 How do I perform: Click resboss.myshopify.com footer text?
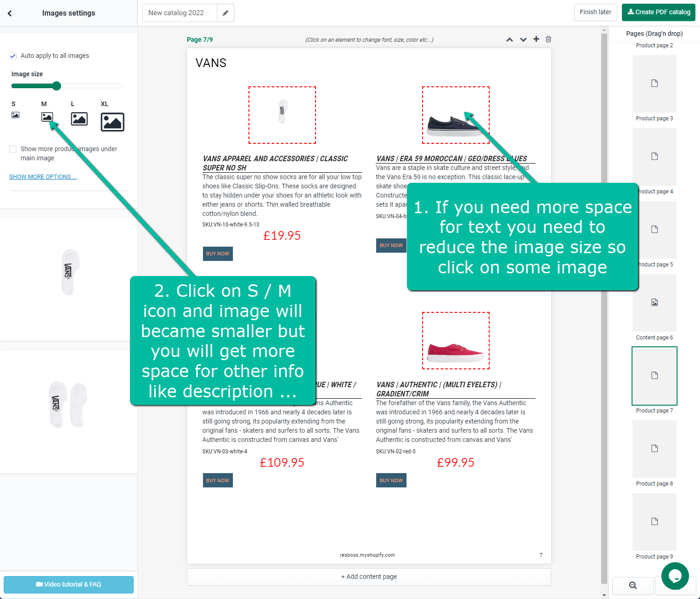pos(367,555)
